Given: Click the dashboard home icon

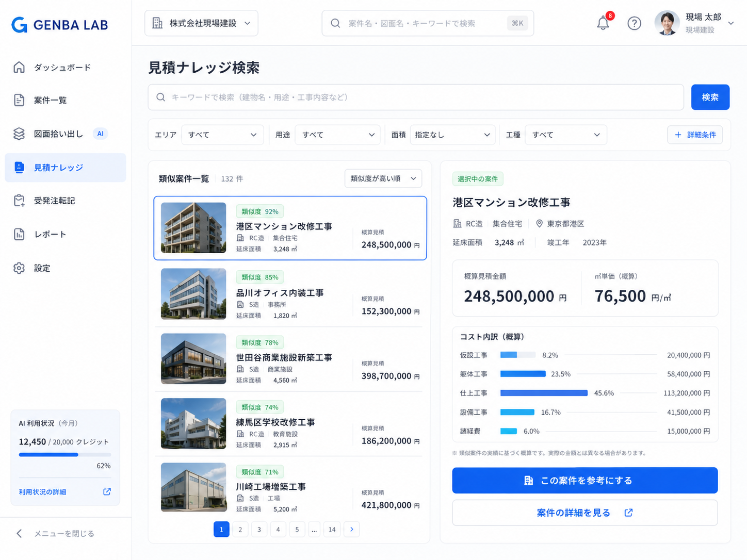Looking at the screenshot, I should tap(19, 67).
